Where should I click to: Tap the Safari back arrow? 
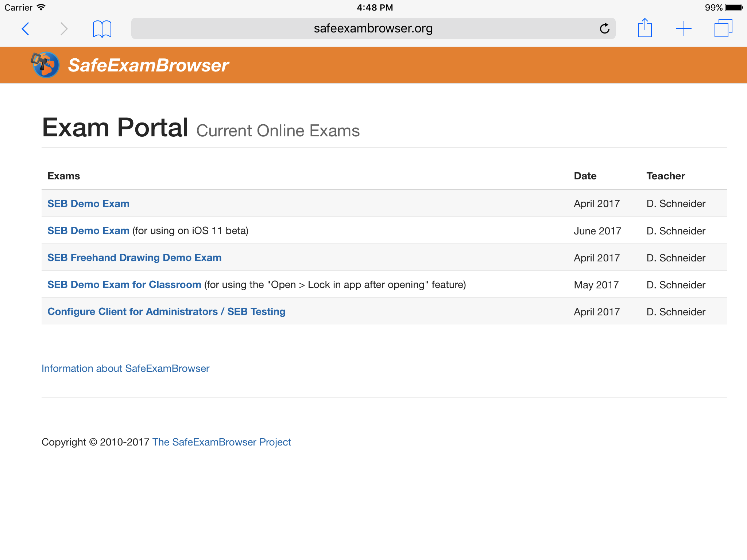25,29
